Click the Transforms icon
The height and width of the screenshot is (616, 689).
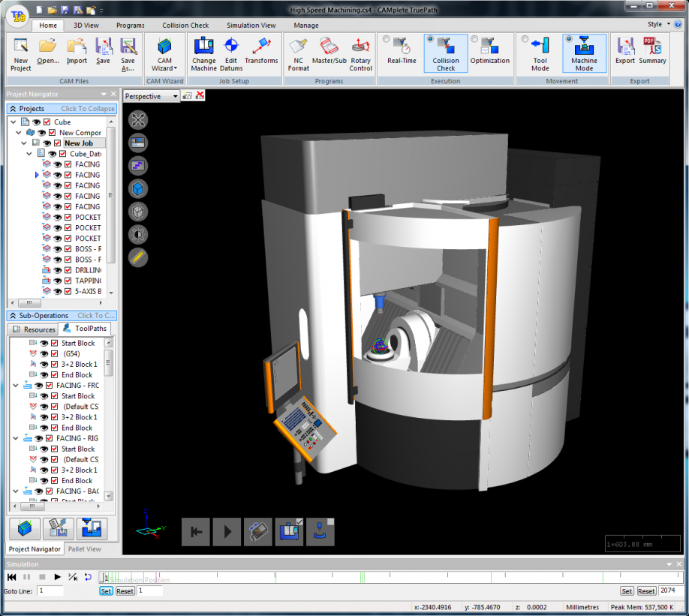click(261, 52)
